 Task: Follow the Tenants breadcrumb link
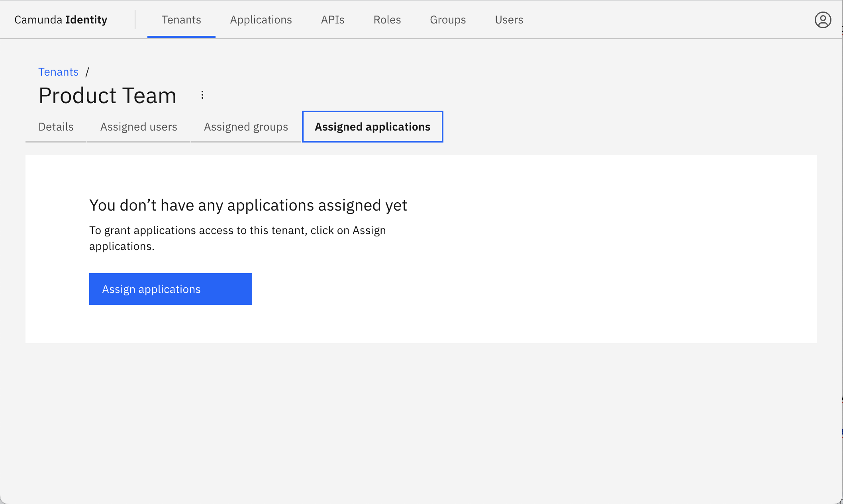[58, 72]
